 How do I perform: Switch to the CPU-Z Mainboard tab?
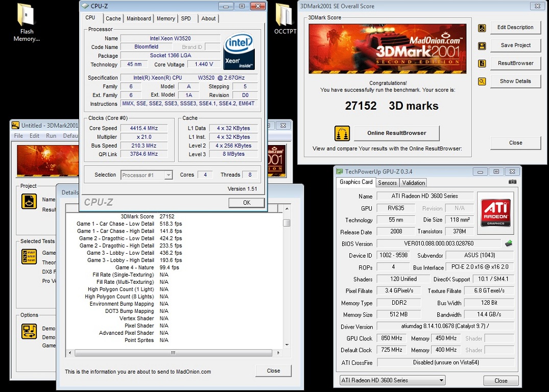pyautogui.click(x=138, y=18)
